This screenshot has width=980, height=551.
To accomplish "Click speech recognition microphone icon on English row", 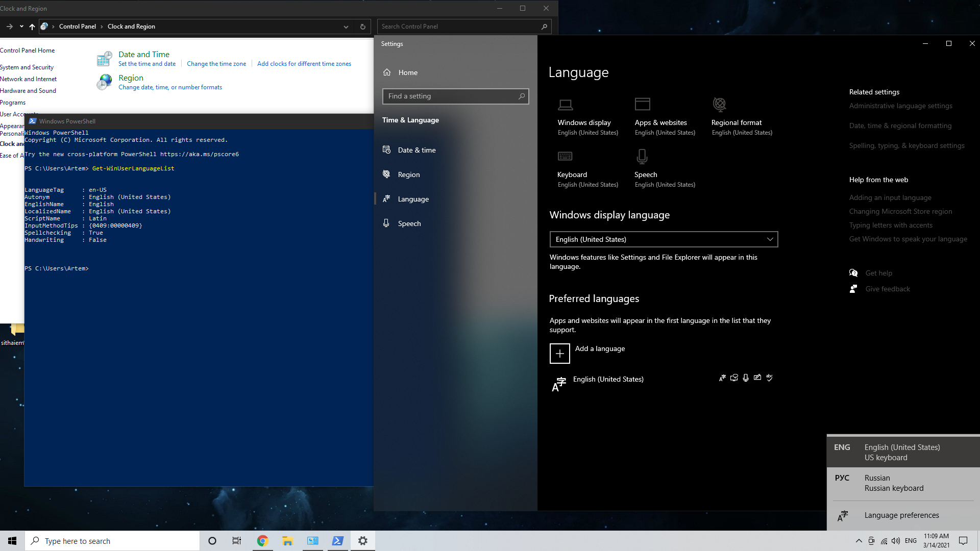I will pos(746,378).
